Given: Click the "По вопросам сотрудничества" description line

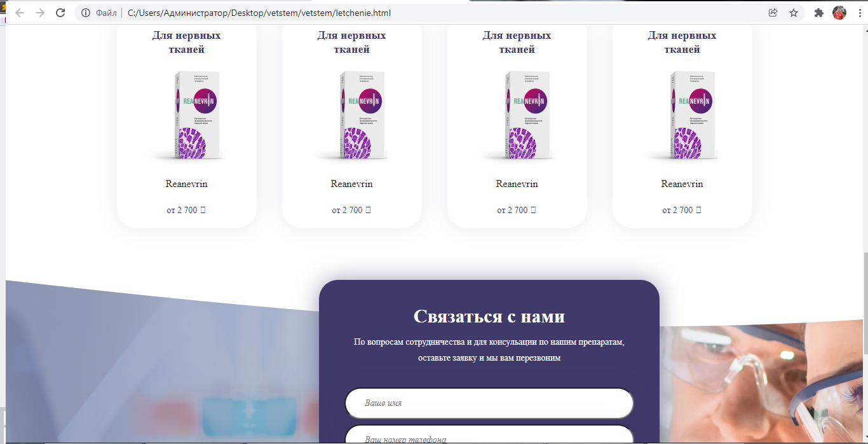Looking at the screenshot, I should point(489,342).
